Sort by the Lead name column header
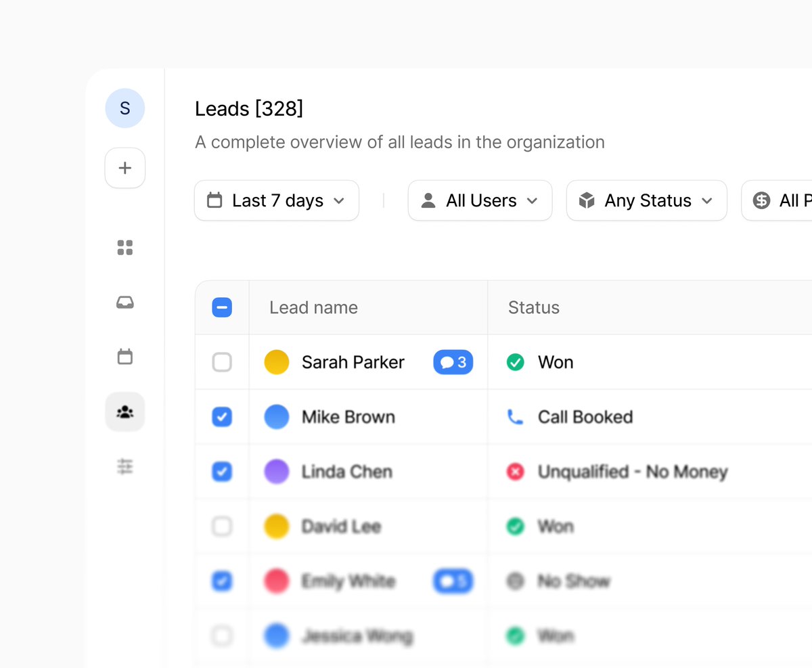 click(x=313, y=307)
